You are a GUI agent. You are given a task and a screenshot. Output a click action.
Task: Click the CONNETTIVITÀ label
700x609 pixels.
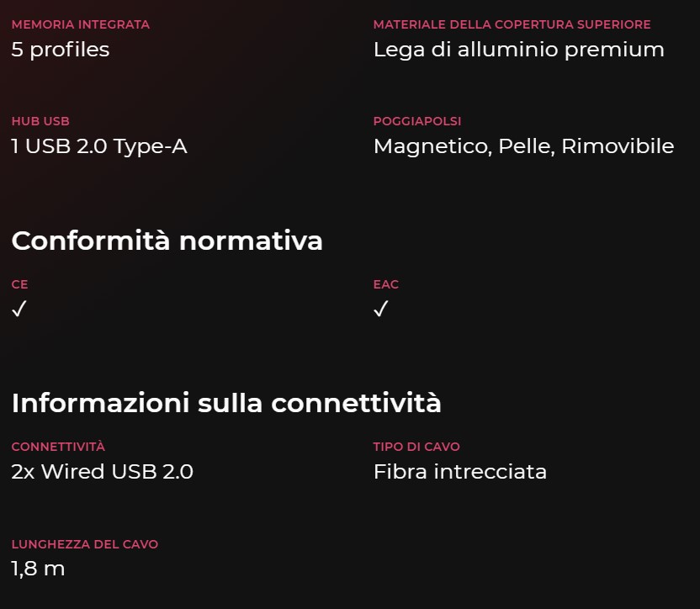click(x=59, y=447)
